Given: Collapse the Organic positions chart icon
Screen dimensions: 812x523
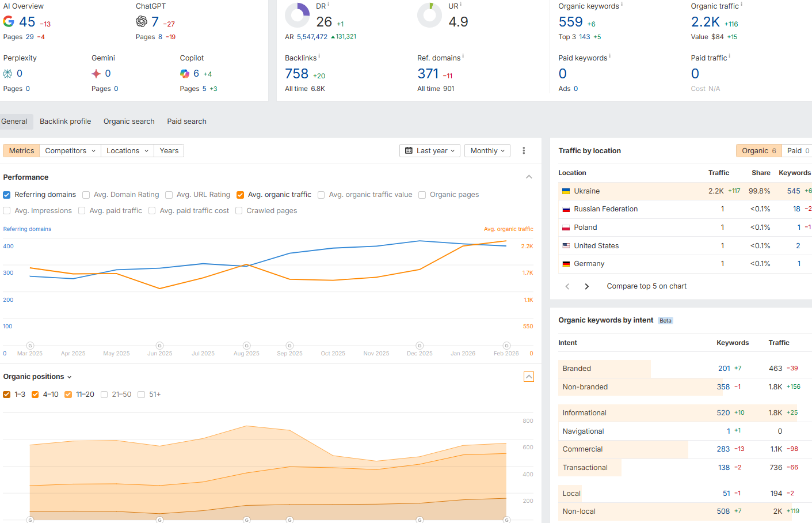Looking at the screenshot, I should click(x=529, y=377).
